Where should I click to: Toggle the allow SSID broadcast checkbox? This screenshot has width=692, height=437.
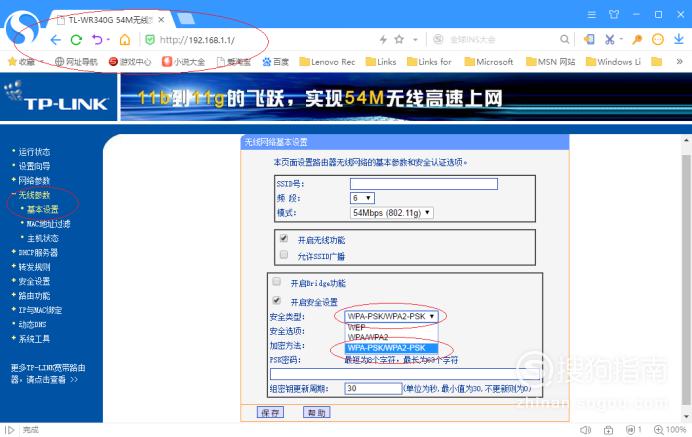284,255
